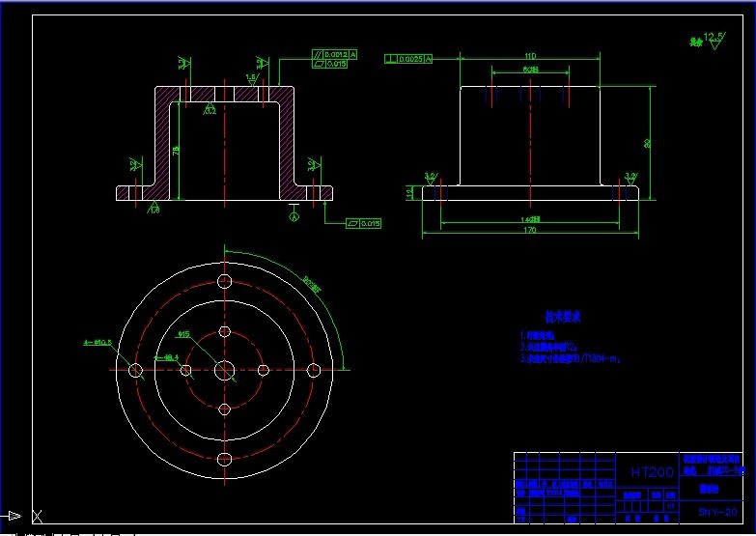Image resolution: width=756 pixels, height=536 pixels.
Task: Select the 4-Φ10.5 hole callout
Action: pos(98,343)
